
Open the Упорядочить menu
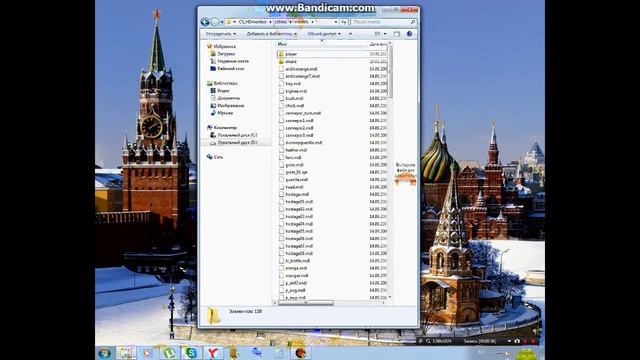(x=220, y=34)
